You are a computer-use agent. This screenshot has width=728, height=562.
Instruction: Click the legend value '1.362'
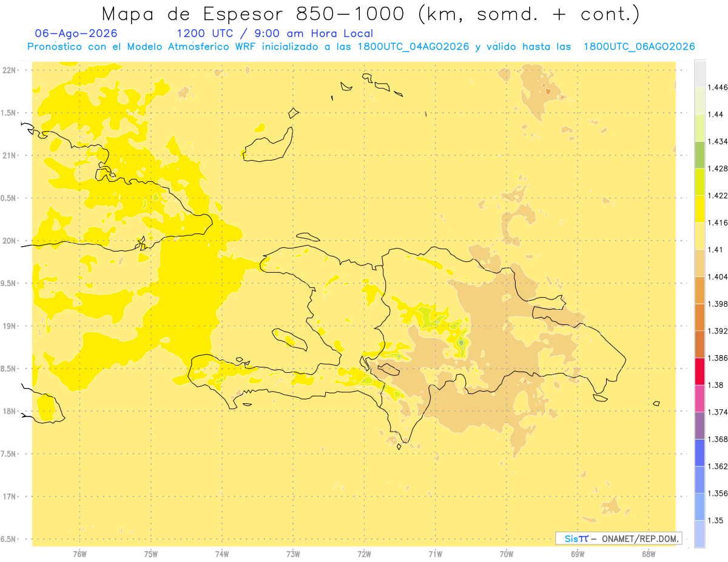[718, 466]
